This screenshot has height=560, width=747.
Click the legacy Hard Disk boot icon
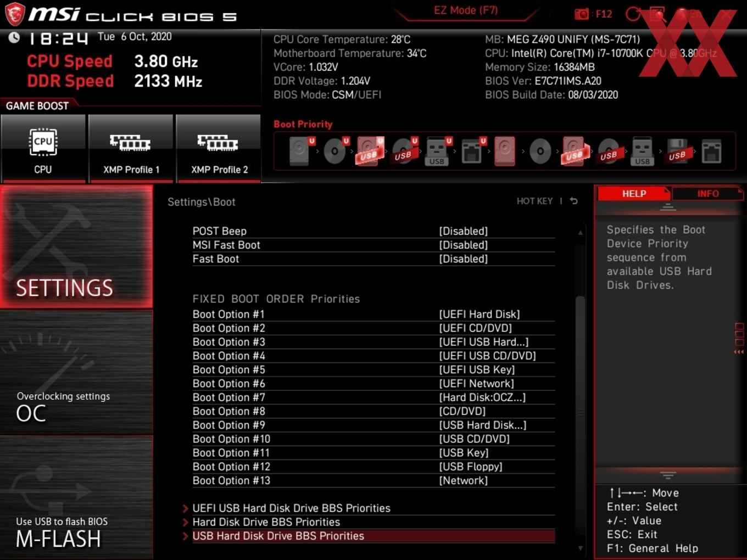(x=505, y=151)
